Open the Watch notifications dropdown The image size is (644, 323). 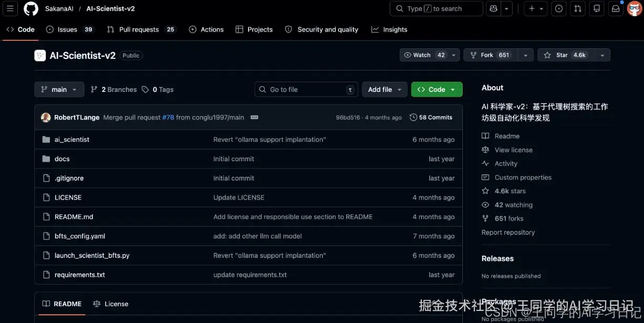pos(430,55)
